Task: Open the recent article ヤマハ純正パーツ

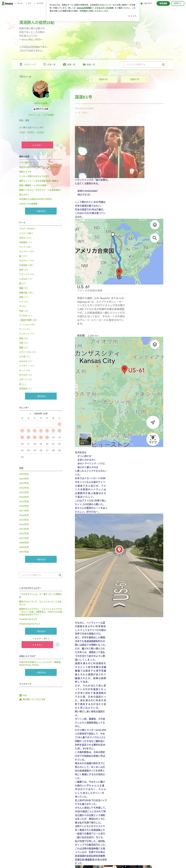Action: 27,162
